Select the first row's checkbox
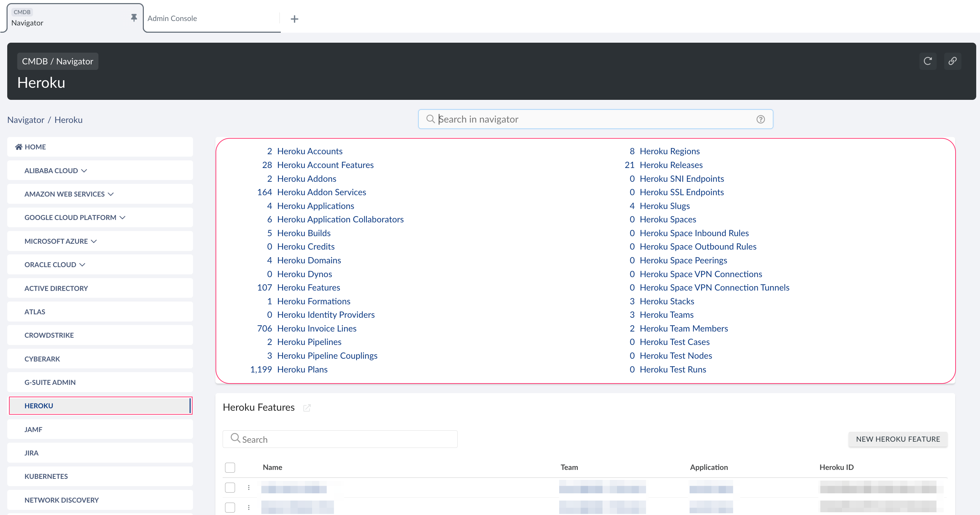980x515 pixels. [x=230, y=487]
